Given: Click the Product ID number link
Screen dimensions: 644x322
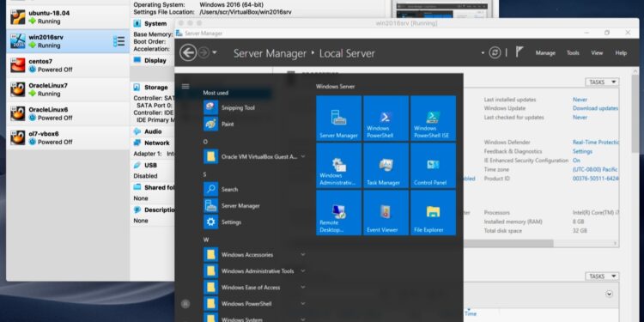Looking at the screenshot, I should point(596,179).
